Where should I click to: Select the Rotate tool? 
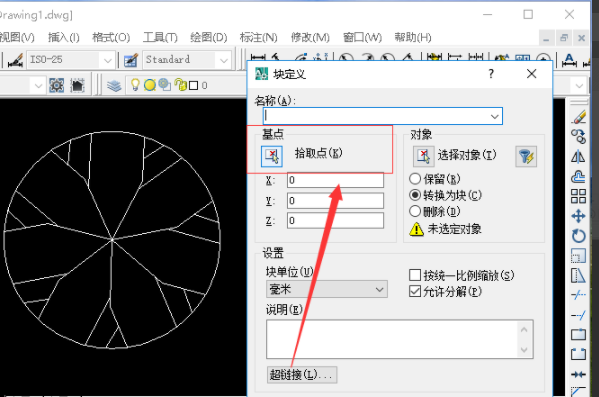click(578, 236)
